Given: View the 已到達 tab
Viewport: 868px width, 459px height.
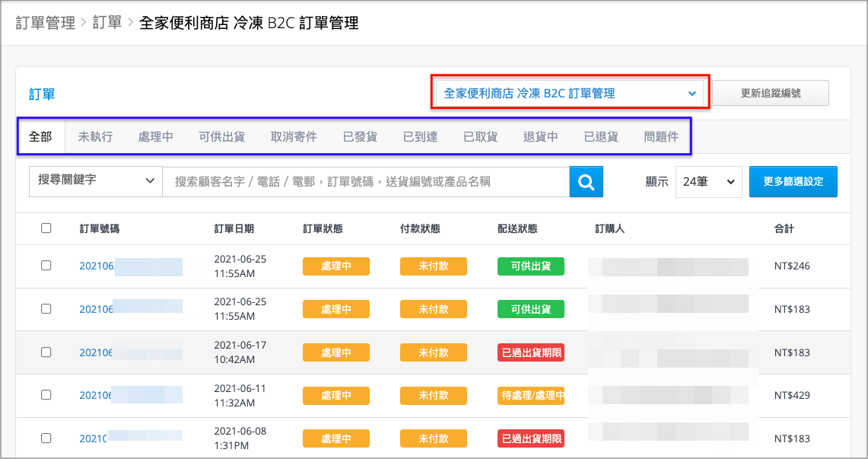Looking at the screenshot, I should pos(420,137).
